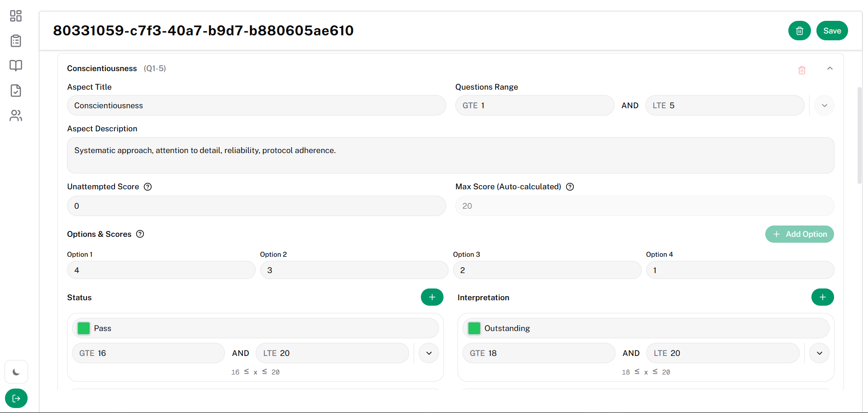Open the clipboard list icon in sidebar
This screenshot has height=413, width=868.
[16, 41]
